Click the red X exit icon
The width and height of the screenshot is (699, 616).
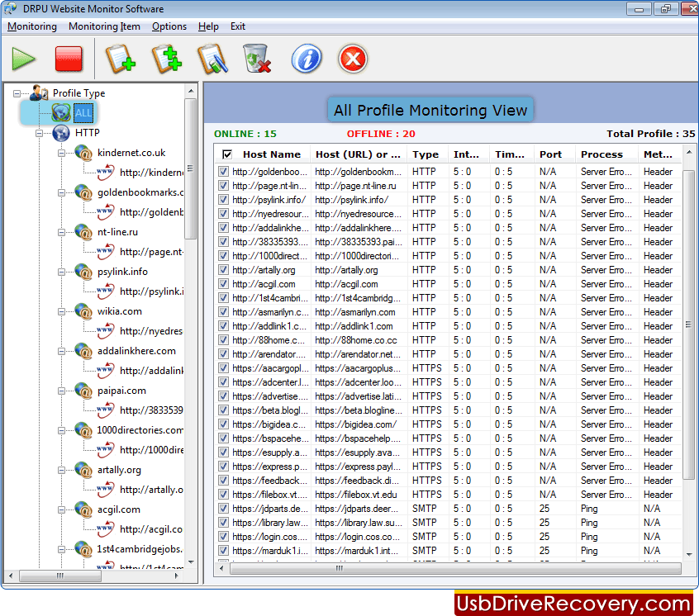click(x=353, y=59)
